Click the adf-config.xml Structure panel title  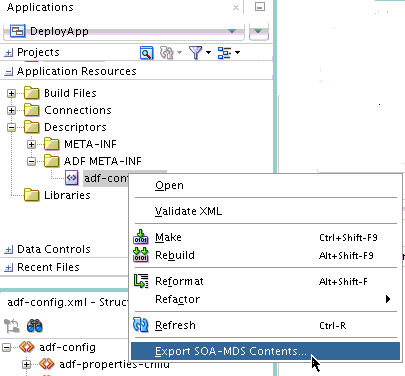point(67,302)
